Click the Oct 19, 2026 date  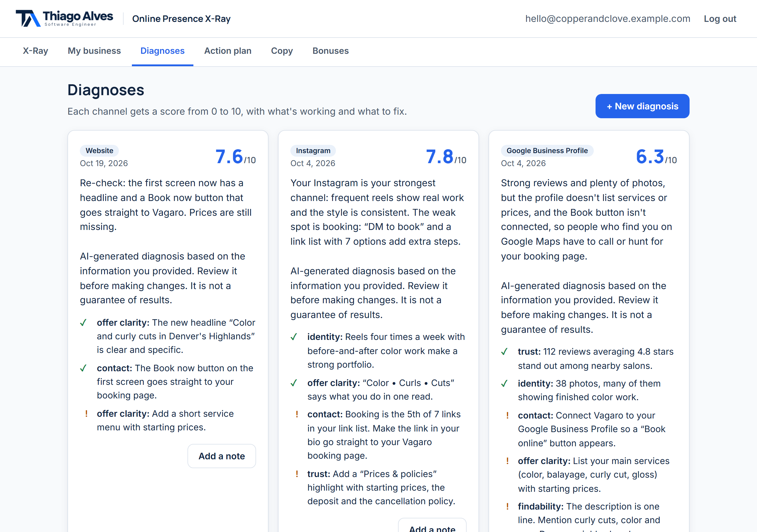104,163
